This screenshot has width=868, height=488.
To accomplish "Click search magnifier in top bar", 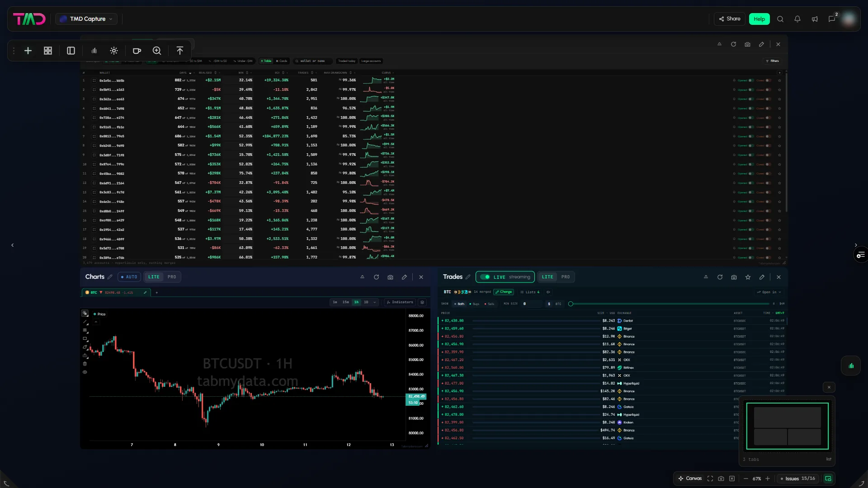I will point(780,19).
